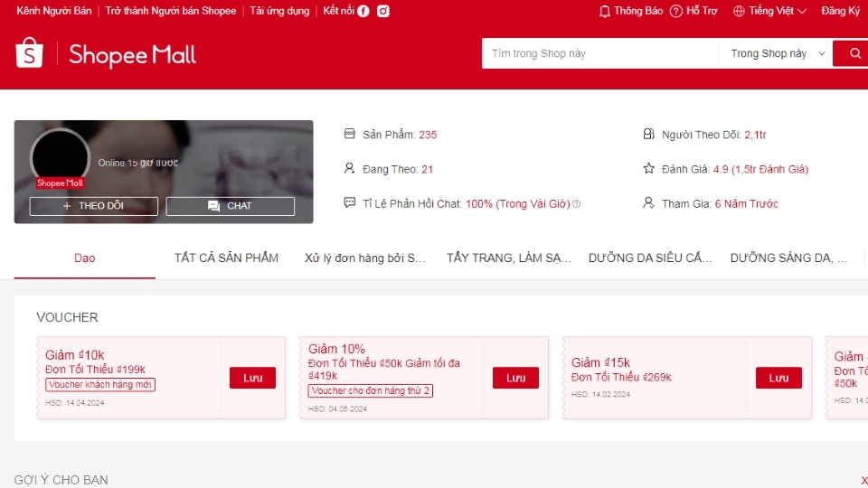Click the globe language icon
This screenshot has width=868, height=488.
pyautogui.click(x=739, y=11)
